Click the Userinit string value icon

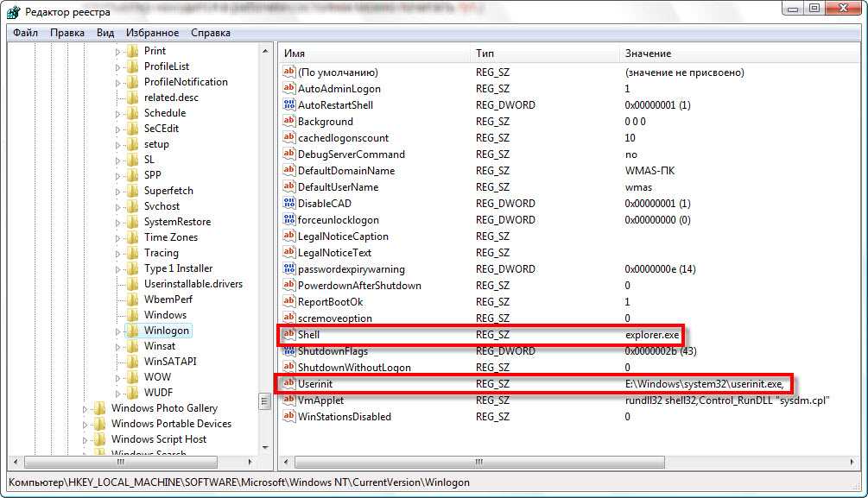[289, 383]
